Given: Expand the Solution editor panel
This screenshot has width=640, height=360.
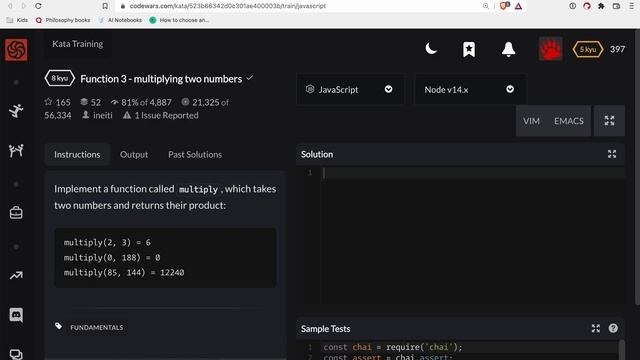Looking at the screenshot, I should (x=612, y=154).
